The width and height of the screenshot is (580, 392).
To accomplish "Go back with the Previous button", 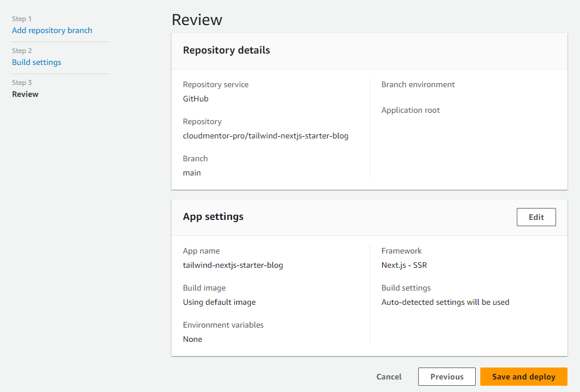I will tap(447, 377).
